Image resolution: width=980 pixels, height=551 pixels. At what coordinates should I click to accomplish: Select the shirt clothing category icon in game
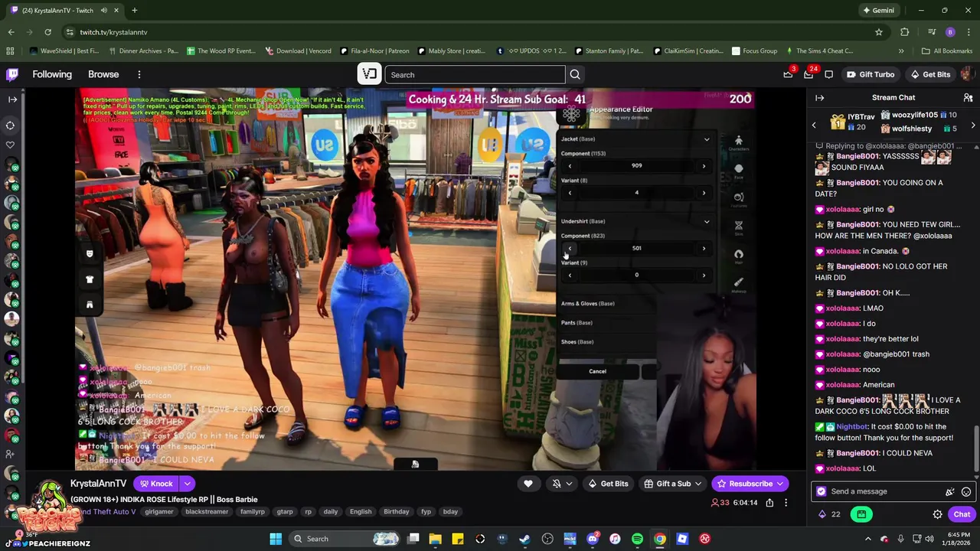[90, 279]
